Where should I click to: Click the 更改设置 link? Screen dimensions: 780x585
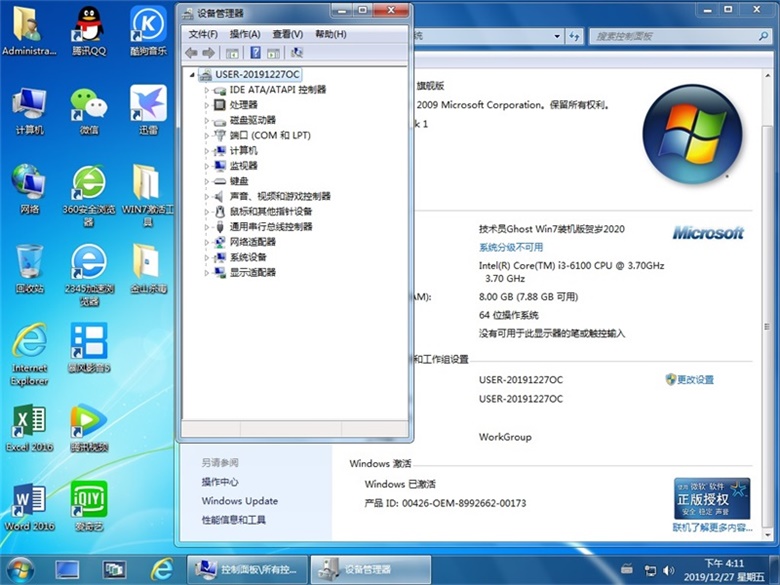coord(695,380)
